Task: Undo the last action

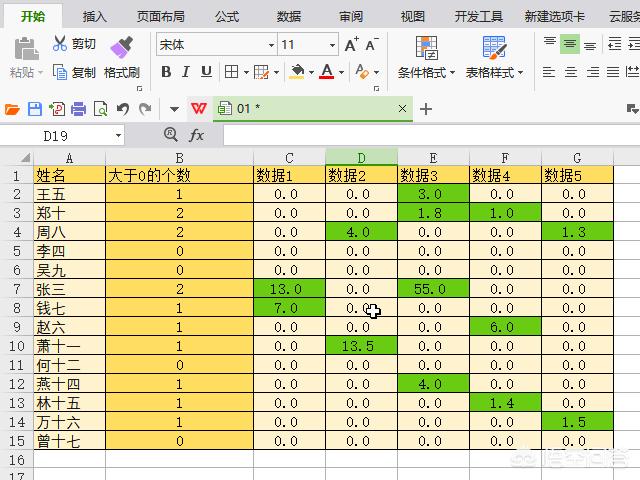Action: pos(122,109)
